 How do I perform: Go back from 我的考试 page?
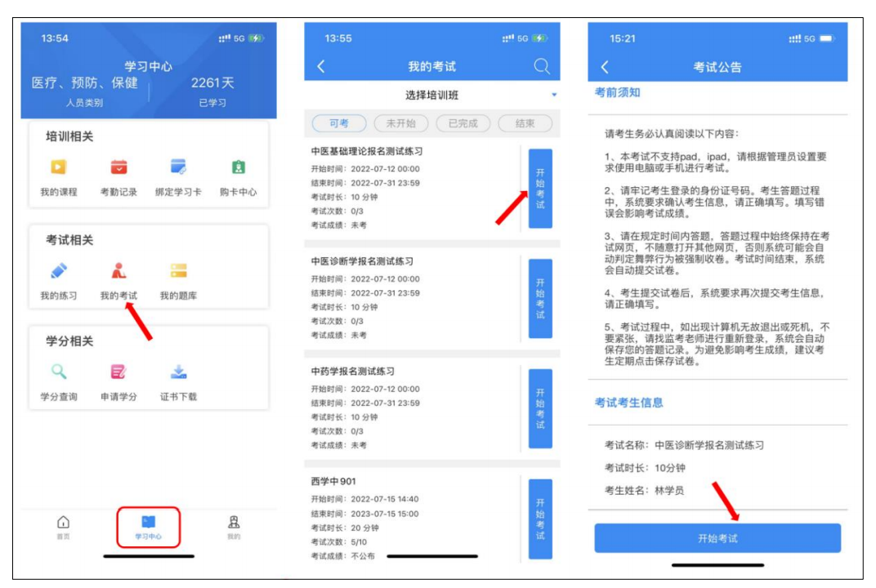[x=320, y=67]
